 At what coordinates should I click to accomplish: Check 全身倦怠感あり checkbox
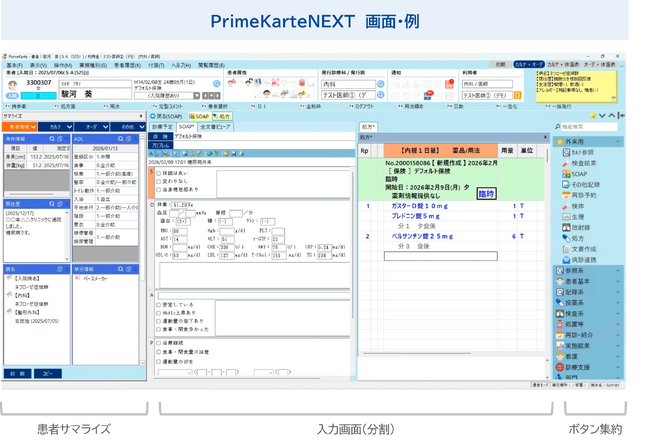[x=158, y=189]
